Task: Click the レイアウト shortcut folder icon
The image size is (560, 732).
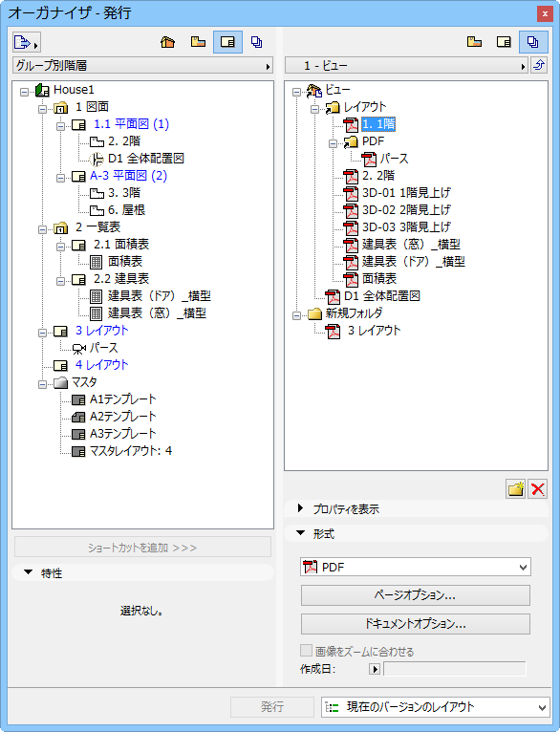Action: click(333, 107)
